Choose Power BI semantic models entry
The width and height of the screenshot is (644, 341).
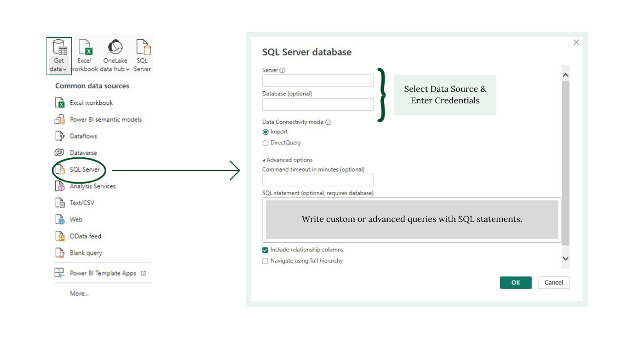(x=106, y=120)
